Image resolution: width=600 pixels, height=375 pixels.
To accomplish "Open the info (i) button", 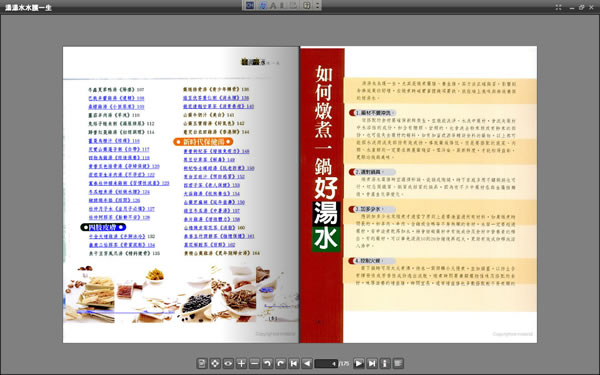I will [x=385, y=363].
